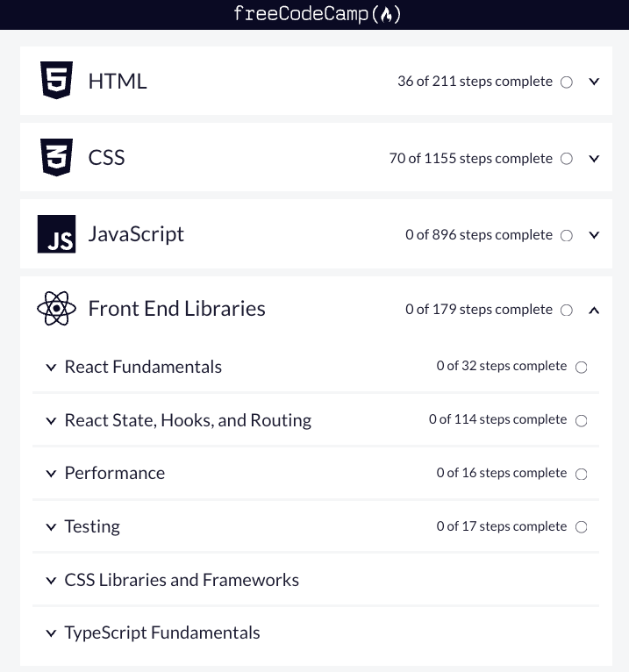Click the Testing progress circle
The image size is (629, 672).
(581, 527)
